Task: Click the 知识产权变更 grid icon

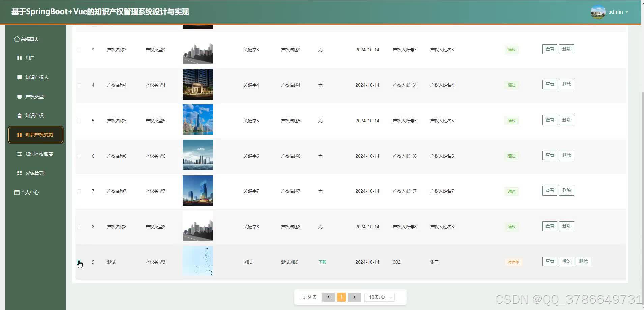Action: pos(19,135)
